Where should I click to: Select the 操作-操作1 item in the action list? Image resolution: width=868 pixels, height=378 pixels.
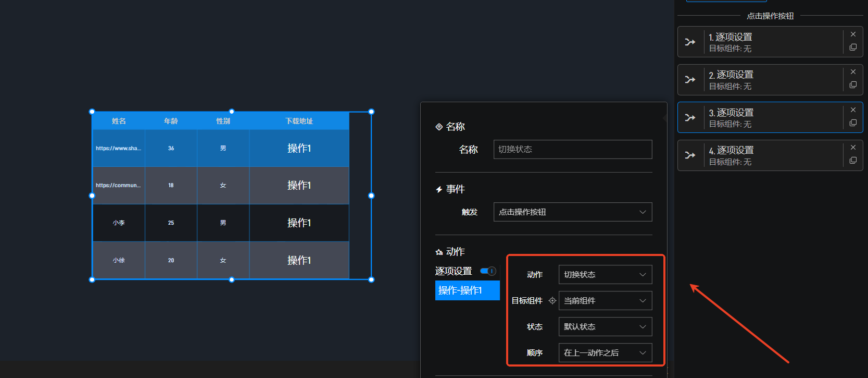point(467,290)
